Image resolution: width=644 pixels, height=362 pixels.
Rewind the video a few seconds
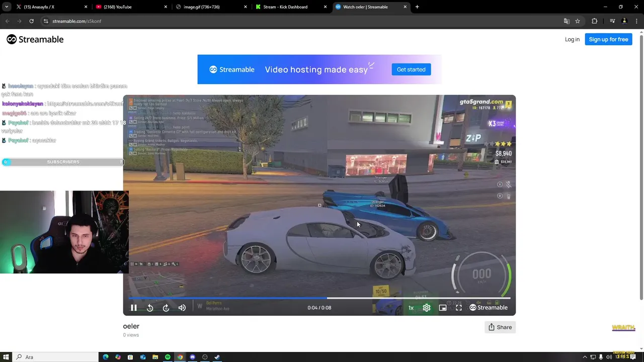point(150,308)
